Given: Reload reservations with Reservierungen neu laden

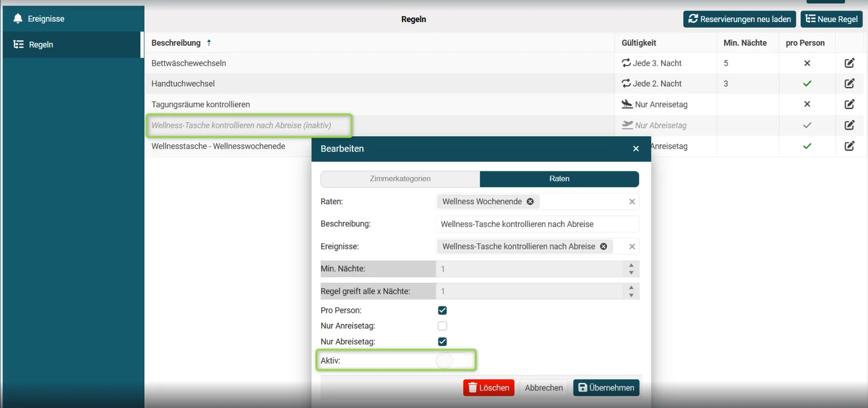Looking at the screenshot, I should click(x=739, y=19).
